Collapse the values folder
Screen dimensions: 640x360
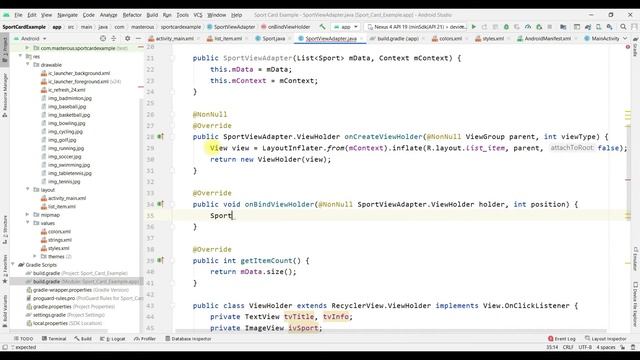pos(28,223)
